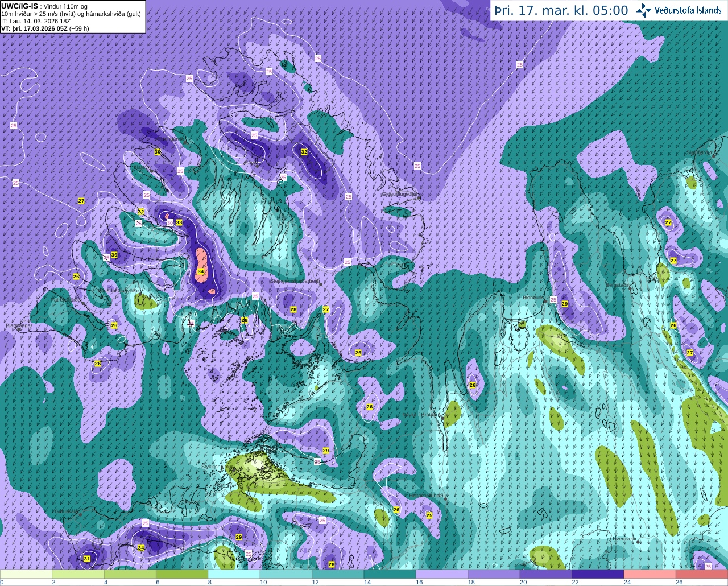
Task: Click the Stykkishólmur station label
Action: tap(217, 466)
